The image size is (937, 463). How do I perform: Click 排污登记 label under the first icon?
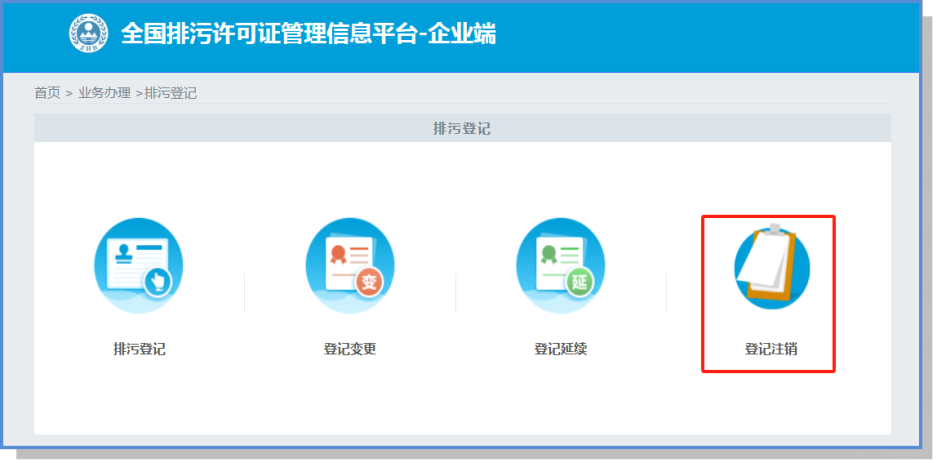pyautogui.click(x=139, y=349)
